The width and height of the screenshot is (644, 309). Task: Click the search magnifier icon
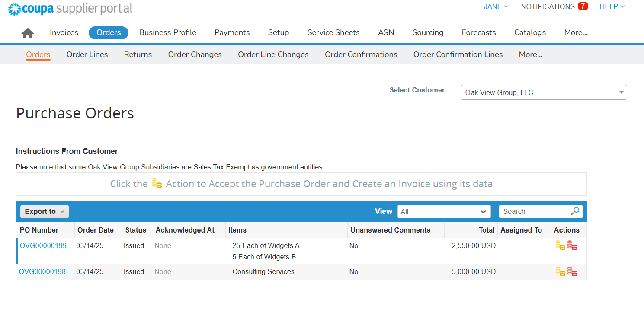tap(575, 211)
